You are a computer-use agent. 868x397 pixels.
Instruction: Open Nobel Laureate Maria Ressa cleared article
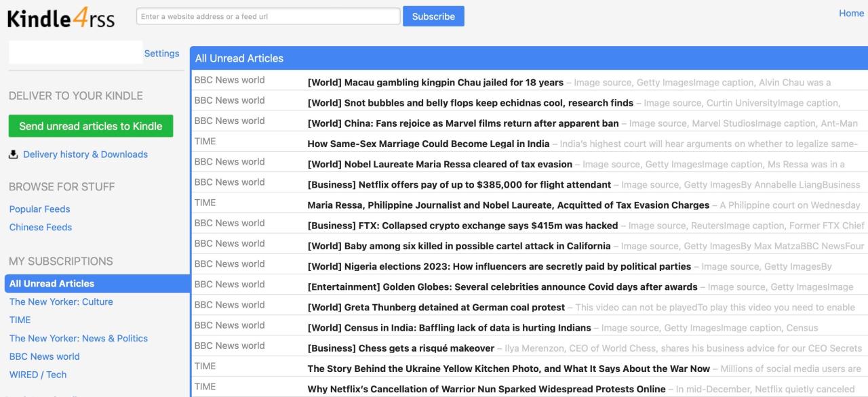[x=440, y=164]
